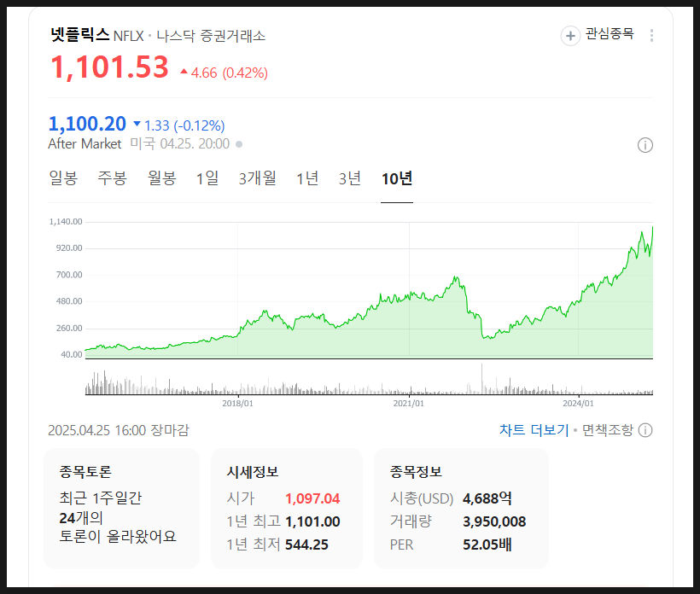Viewport: 700px width, 594px height.
Task: Select the 주봉 weekly candle tab
Action: 113,178
